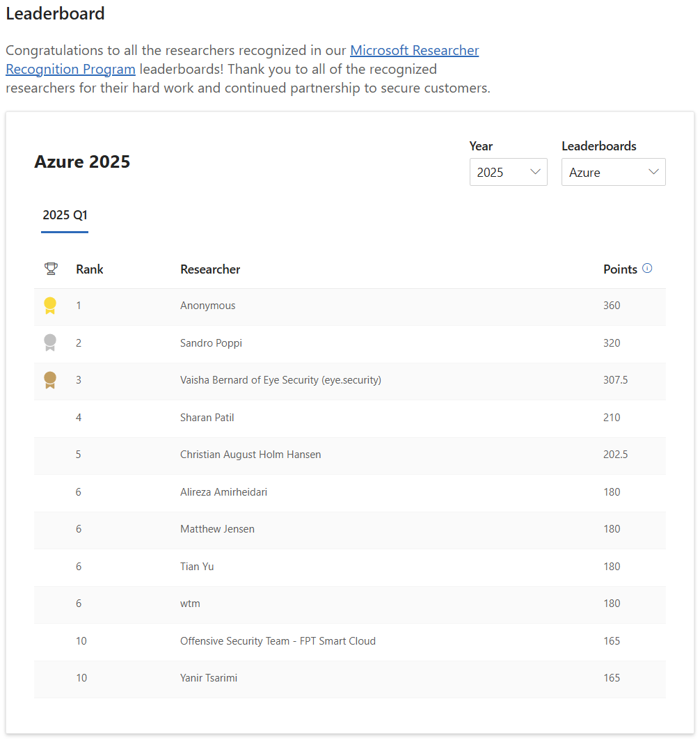700x740 pixels.
Task: Click the 202.5 points value
Action: (x=616, y=455)
